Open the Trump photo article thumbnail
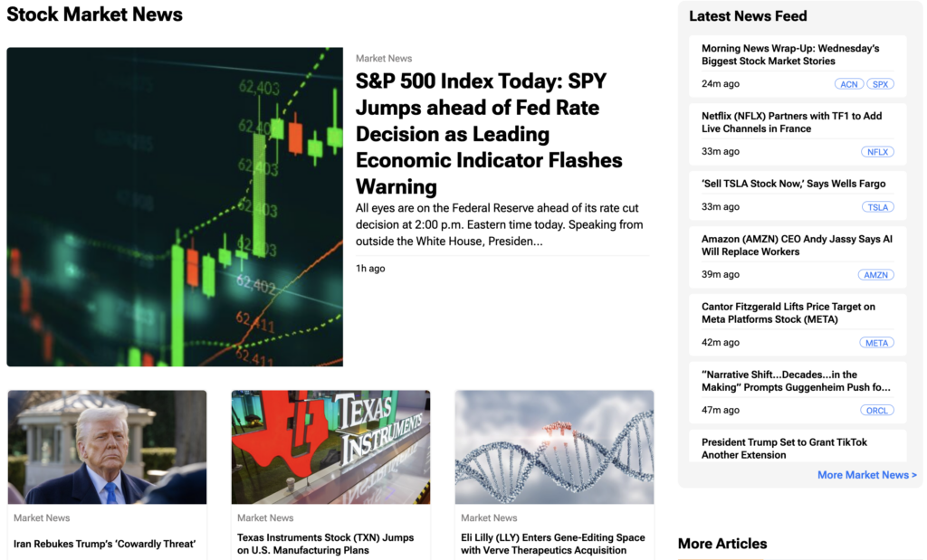The width and height of the screenshot is (927, 560). 107,447
